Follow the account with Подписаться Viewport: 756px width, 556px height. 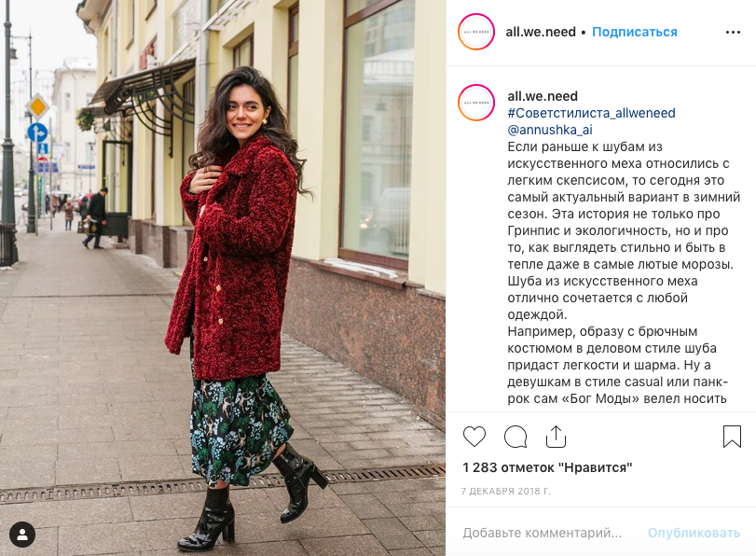coord(634,32)
